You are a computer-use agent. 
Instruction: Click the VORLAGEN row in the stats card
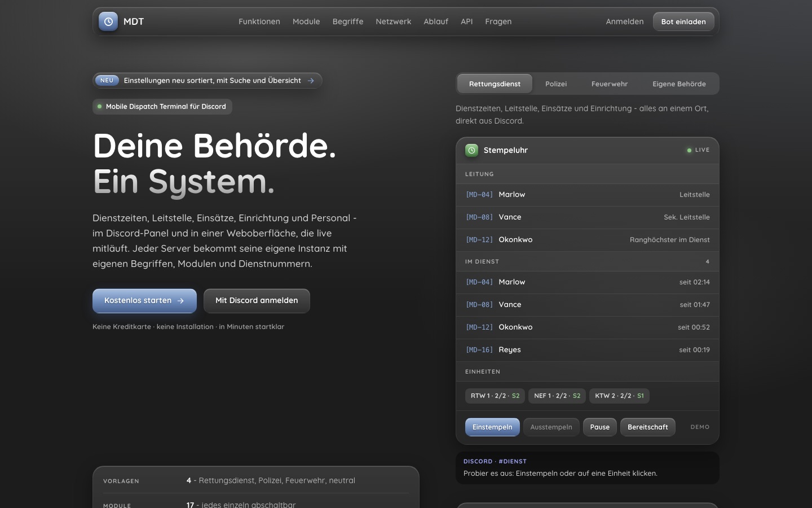point(256,481)
